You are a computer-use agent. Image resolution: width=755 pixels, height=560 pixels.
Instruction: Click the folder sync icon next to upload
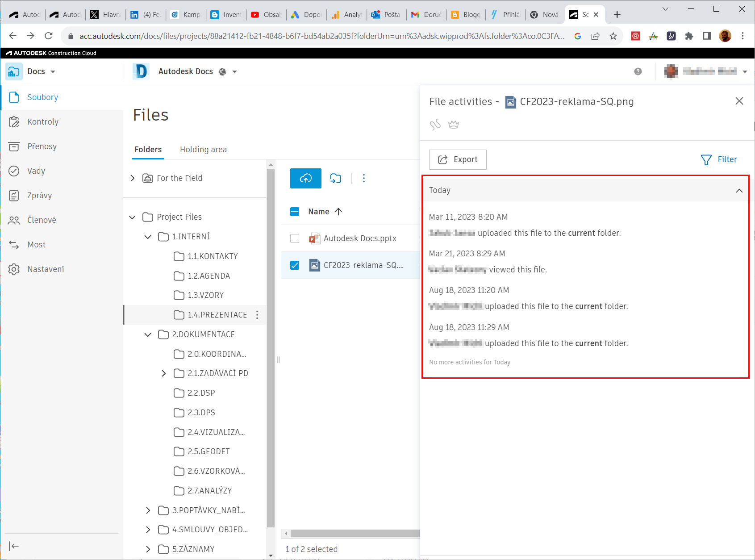pos(335,178)
